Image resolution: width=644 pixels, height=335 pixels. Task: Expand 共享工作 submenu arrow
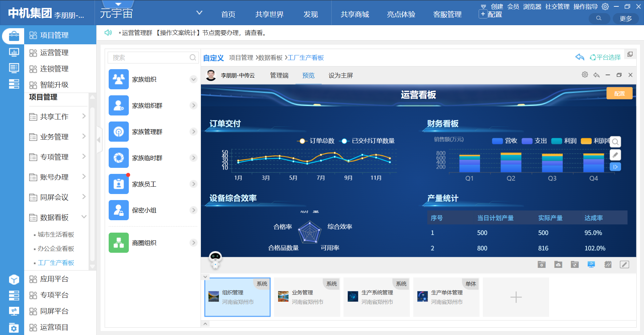84,116
